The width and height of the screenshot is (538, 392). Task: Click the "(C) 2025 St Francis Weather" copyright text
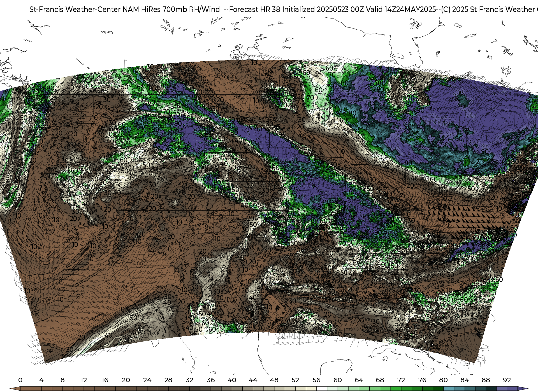tap(488, 10)
